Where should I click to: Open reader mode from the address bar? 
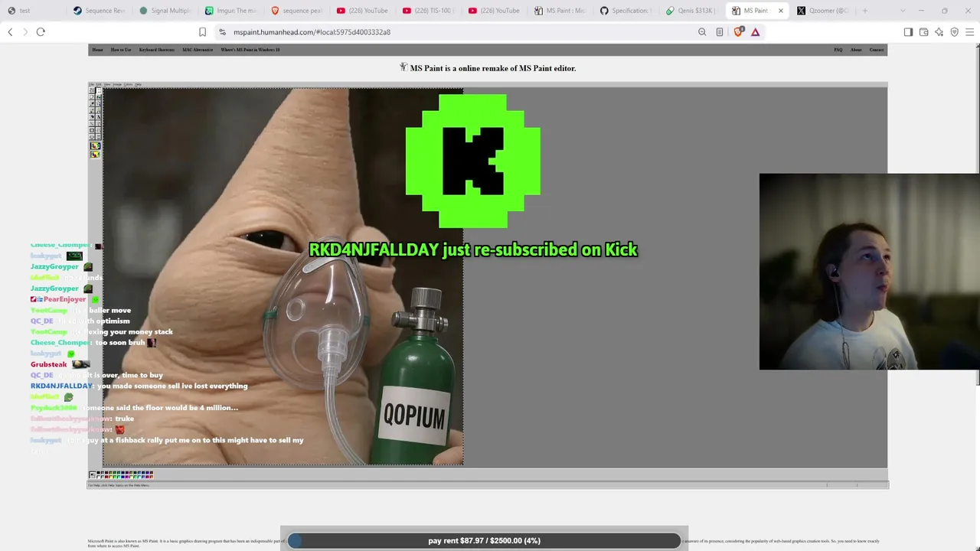pos(720,32)
